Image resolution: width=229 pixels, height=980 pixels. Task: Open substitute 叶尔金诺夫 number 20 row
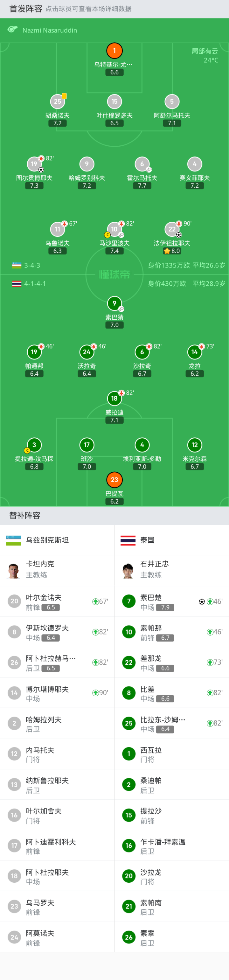pyautogui.click(x=57, y=601)
